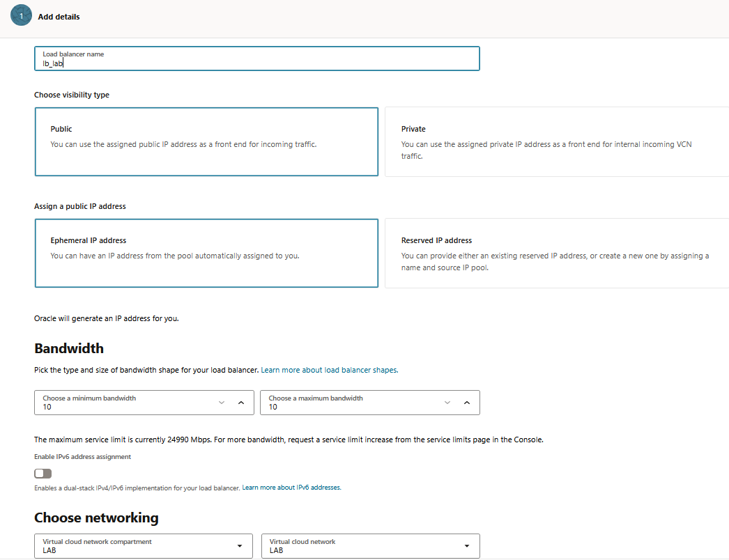This screenshot has height=560, width=729.
Task: Click the maximum bandwidth value field
Action: tap(351, 403)
